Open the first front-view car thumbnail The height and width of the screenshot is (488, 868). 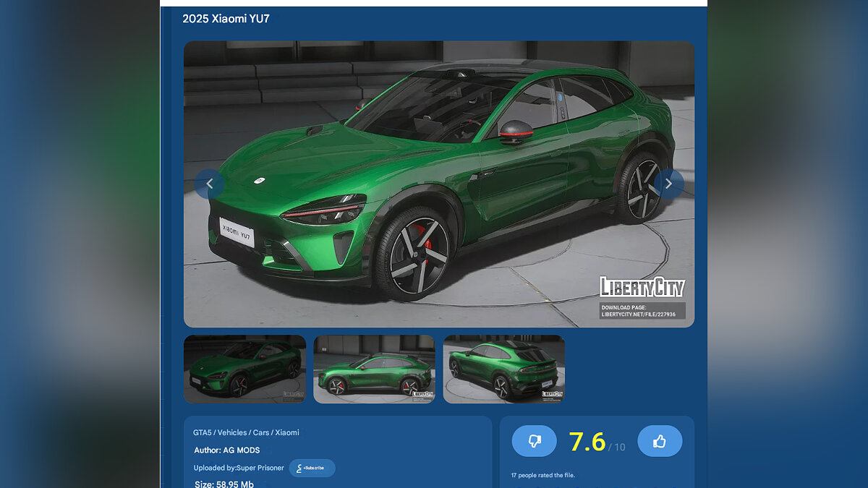pyautogui.click(x=244, y=369)
